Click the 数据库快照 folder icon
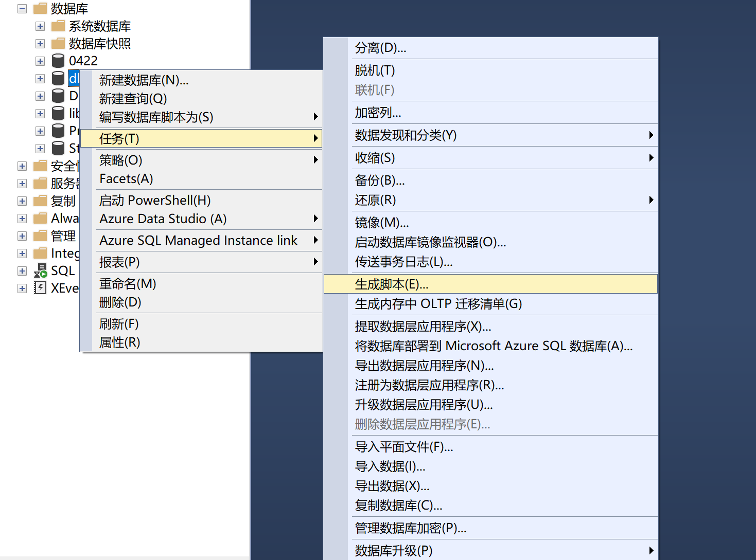This screenshot has height=560, width=756. (58, 43)
